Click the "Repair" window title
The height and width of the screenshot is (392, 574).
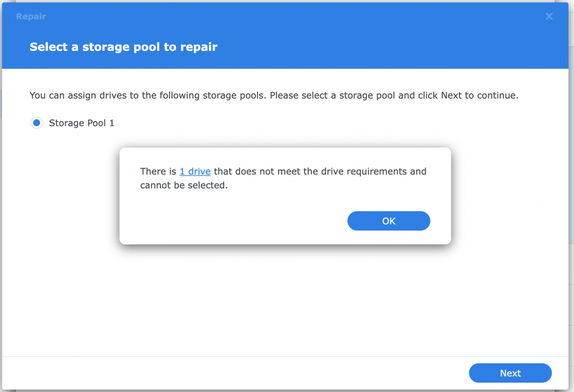(31, 17)
